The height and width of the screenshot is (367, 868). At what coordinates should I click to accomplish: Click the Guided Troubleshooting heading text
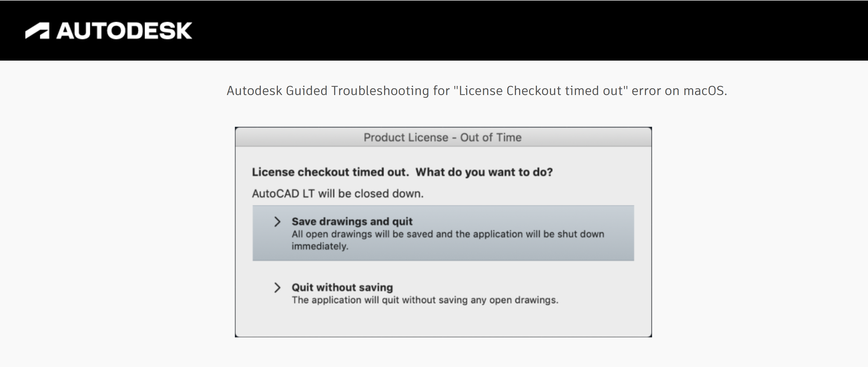coord(357,91)
